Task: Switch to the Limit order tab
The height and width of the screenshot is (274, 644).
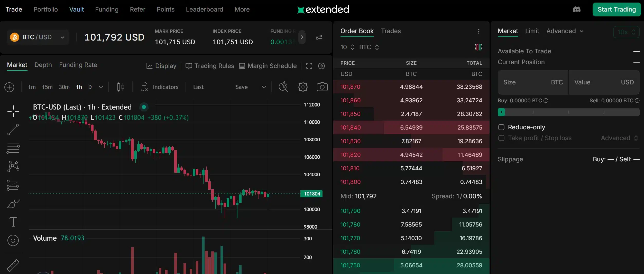Action: (532, 31)
